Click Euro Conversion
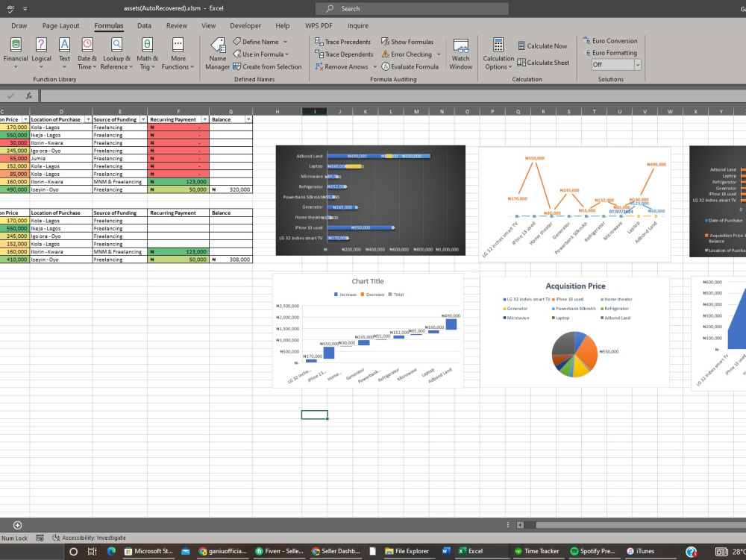The height and width of the screenshot is (560, 746). pos(610,41)
